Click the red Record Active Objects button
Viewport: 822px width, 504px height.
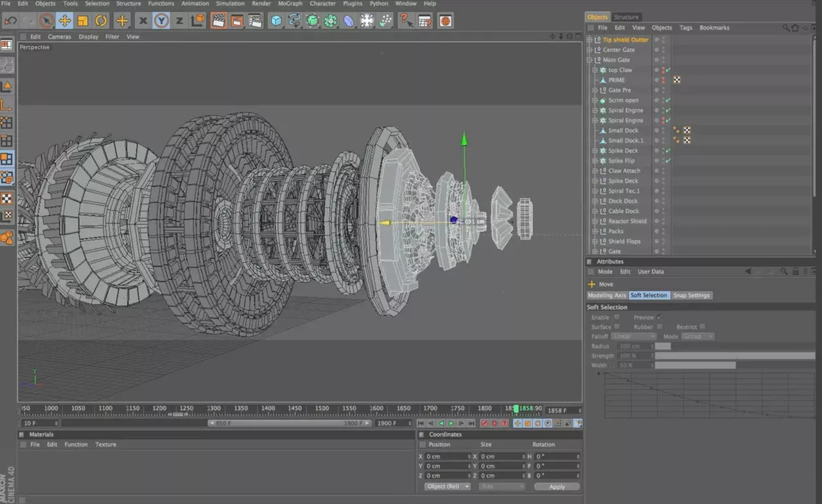pyautogui.click(x=485, y=424)
